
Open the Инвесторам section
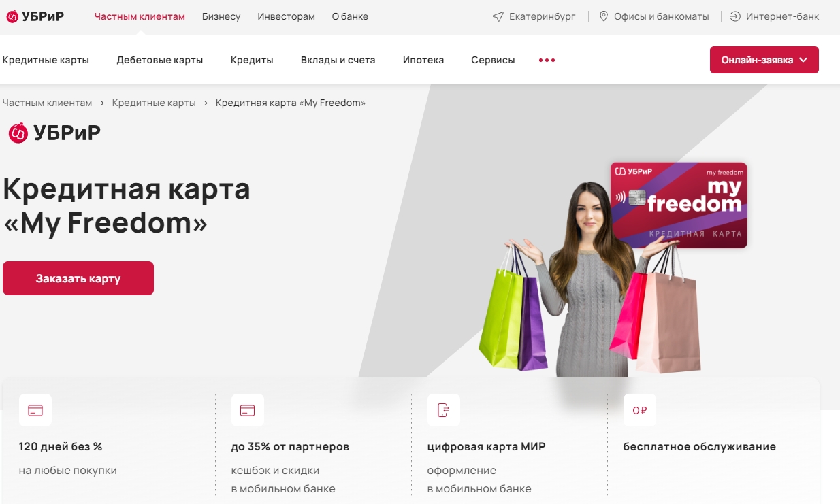[x=286, y=16]
